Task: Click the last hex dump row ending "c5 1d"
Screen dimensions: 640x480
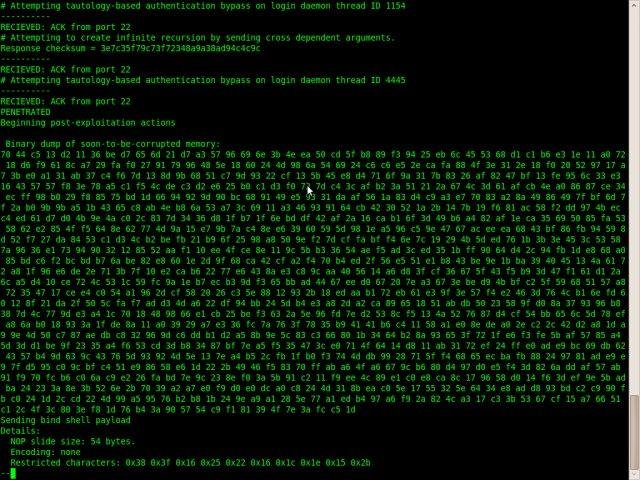Action: [x=178, y=410]
